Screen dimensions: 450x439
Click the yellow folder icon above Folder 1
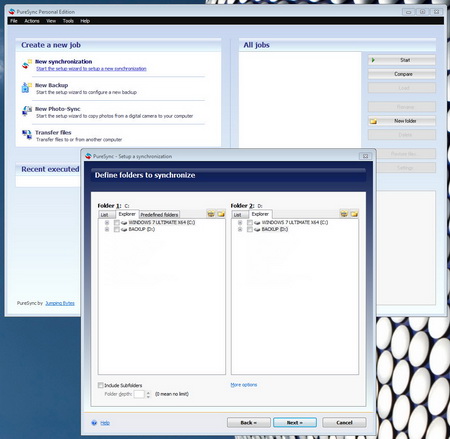221,214
